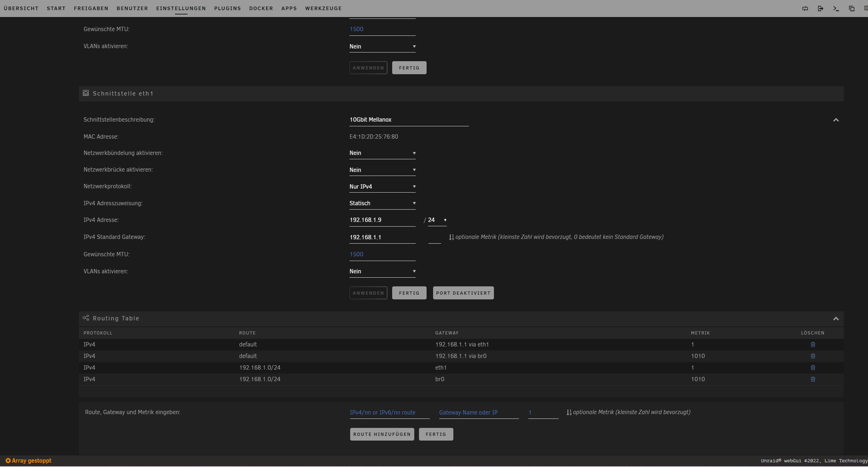The width and height of the screenshot is (868, 467).
Task: Edit the Schnittstellenbeschreibung 10Gbit Mellanox field
Action: point(409,120)
